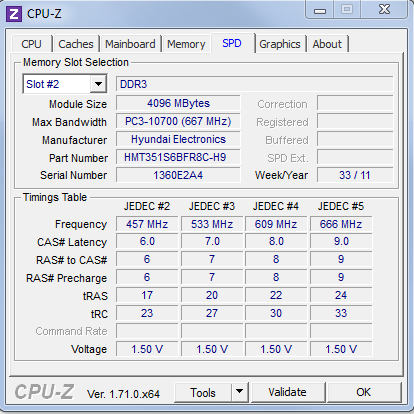
Task: Select the DDR3 memory type field
Action: (255, 84)
